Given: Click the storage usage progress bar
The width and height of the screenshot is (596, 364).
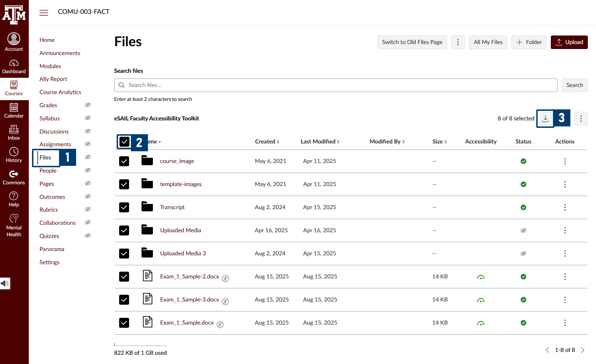Looking at the screenshot, I should click(140, 344).
